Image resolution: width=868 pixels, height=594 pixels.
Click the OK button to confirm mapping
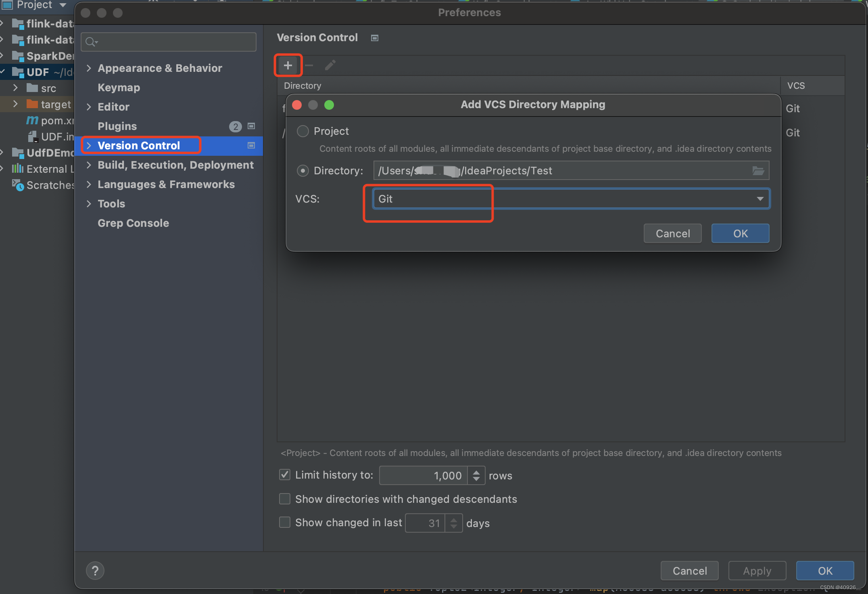click(741, 233)
